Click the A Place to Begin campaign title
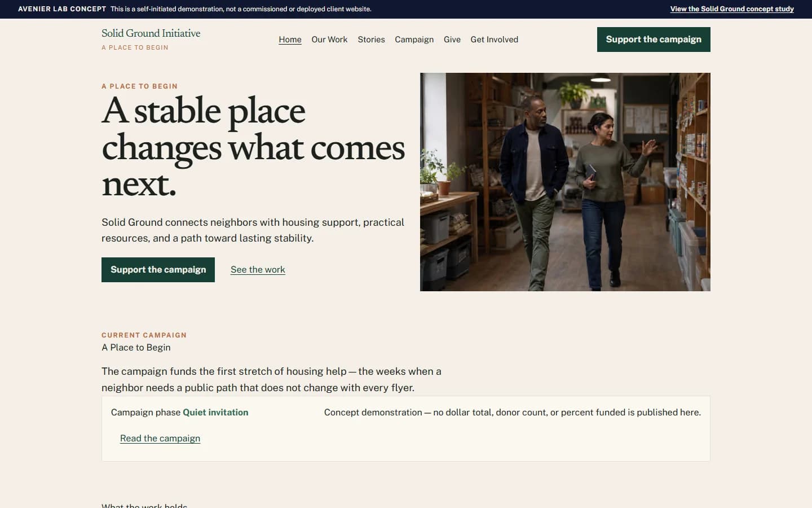The width and height of the screenshot is (812, 508). point(136,348)
